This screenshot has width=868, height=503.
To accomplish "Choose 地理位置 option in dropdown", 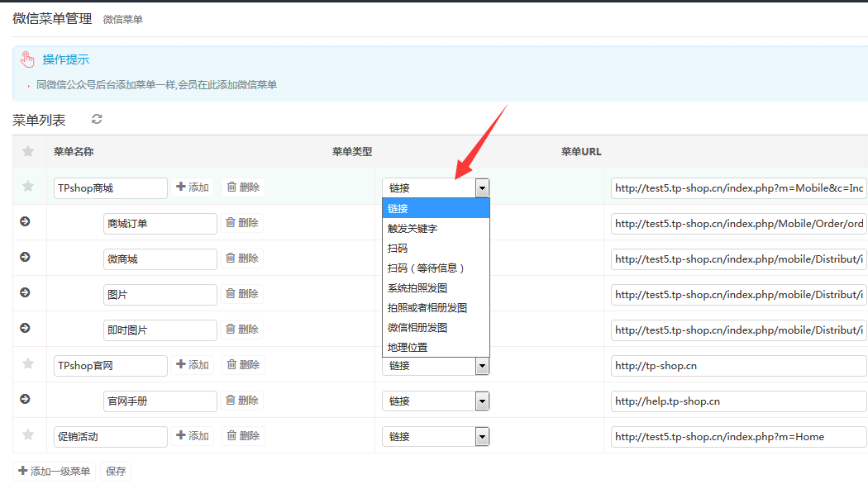I will point(408,348).
